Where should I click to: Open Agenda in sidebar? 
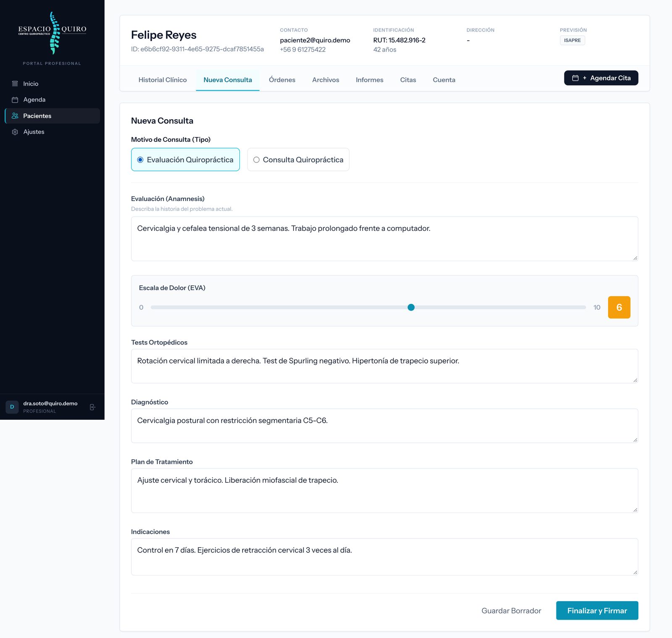tap(52, 99)
